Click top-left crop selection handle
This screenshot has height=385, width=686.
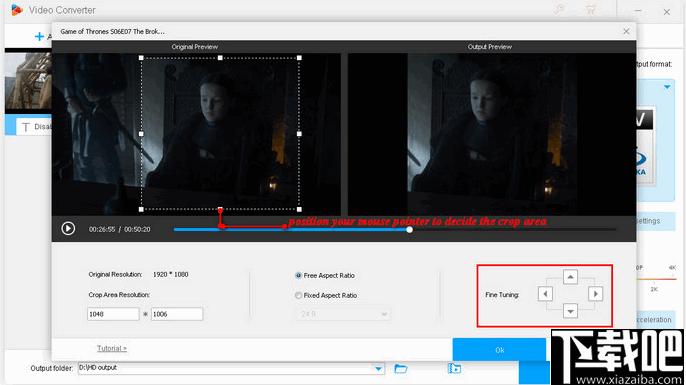[x=141, y=58]
